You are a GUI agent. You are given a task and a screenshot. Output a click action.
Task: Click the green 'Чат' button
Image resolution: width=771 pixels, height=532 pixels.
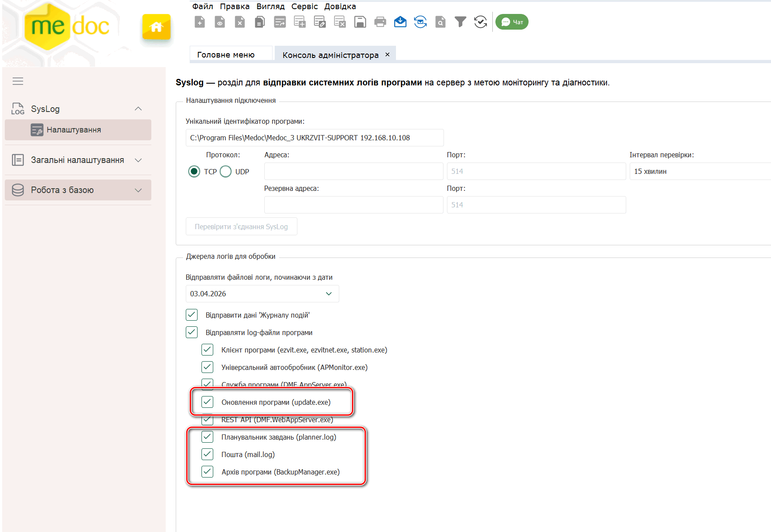tap(512, 22)
